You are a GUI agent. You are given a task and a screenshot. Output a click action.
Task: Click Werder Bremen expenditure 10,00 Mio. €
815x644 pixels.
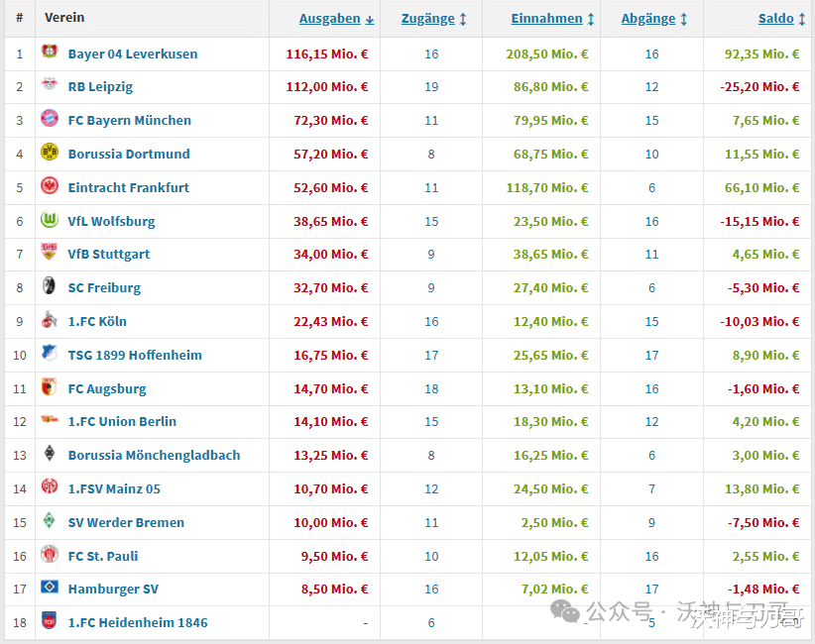(330, 523)
